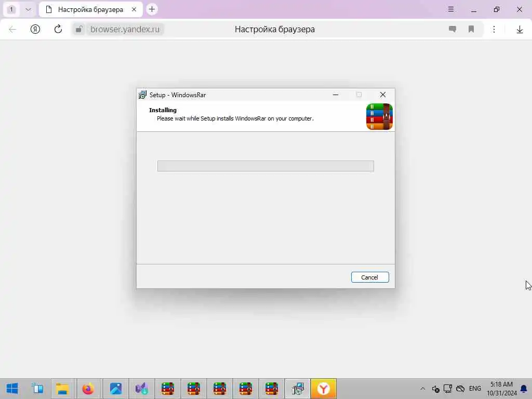
Task: Click the 'Installing' heading text
Action: tap(163, 110)
